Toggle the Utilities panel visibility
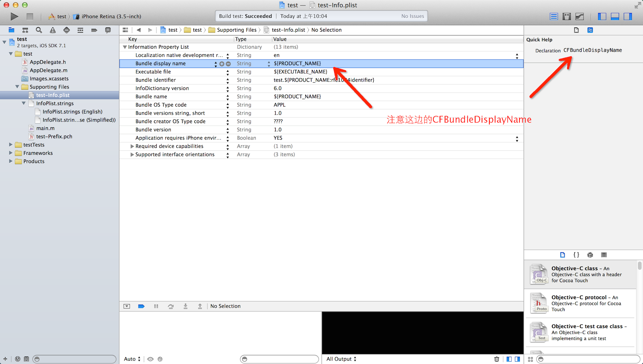The width and height of the screenshot is (643, 364). [628, 16]
